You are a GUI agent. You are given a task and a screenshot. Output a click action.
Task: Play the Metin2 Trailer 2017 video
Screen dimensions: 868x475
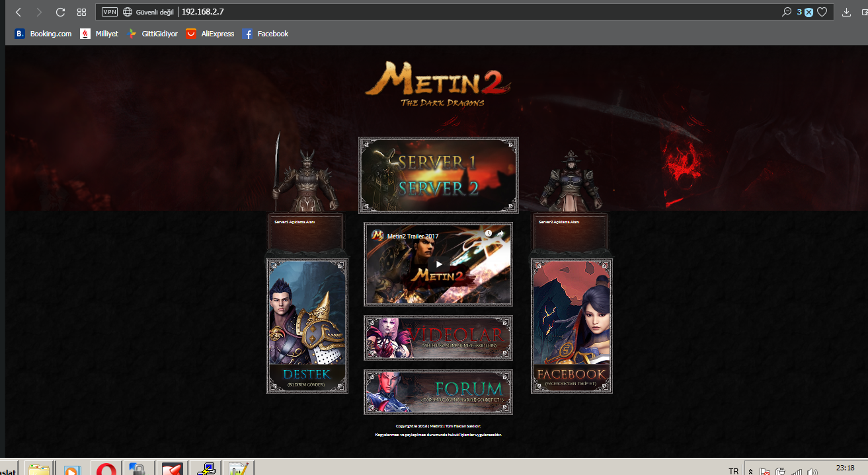click(x=439, y=264)
